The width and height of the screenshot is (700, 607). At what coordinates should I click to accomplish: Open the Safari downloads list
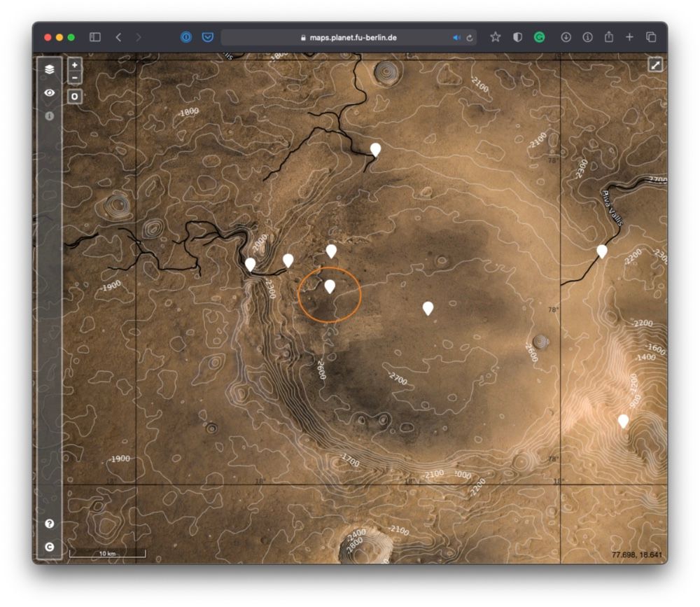coord(566,37)
